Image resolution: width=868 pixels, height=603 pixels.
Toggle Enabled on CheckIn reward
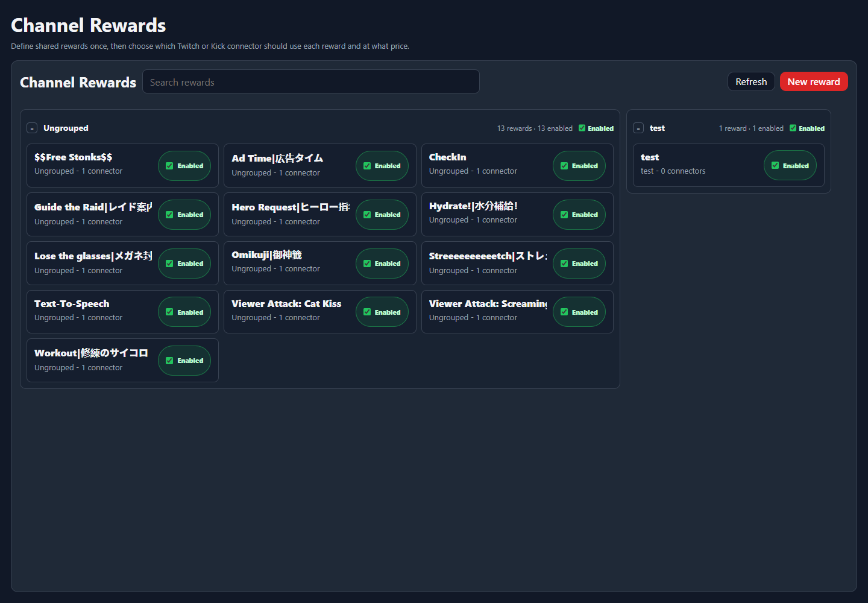coord(579,166)
